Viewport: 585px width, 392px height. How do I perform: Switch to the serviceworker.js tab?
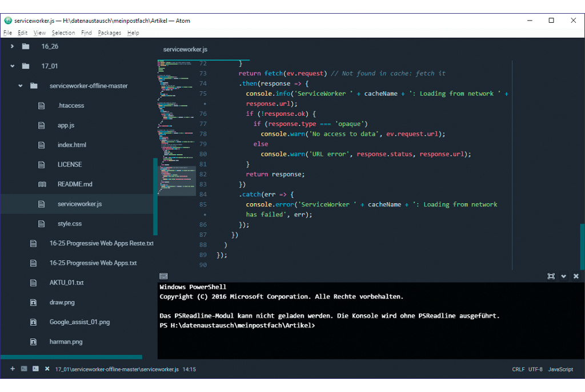(x=185, y=50)
